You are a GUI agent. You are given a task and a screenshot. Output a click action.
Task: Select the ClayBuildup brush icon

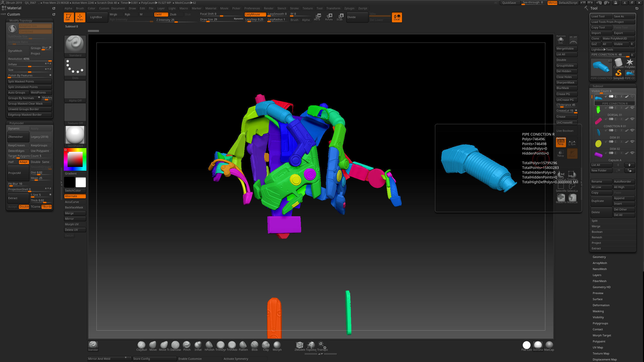click(141, 345)
